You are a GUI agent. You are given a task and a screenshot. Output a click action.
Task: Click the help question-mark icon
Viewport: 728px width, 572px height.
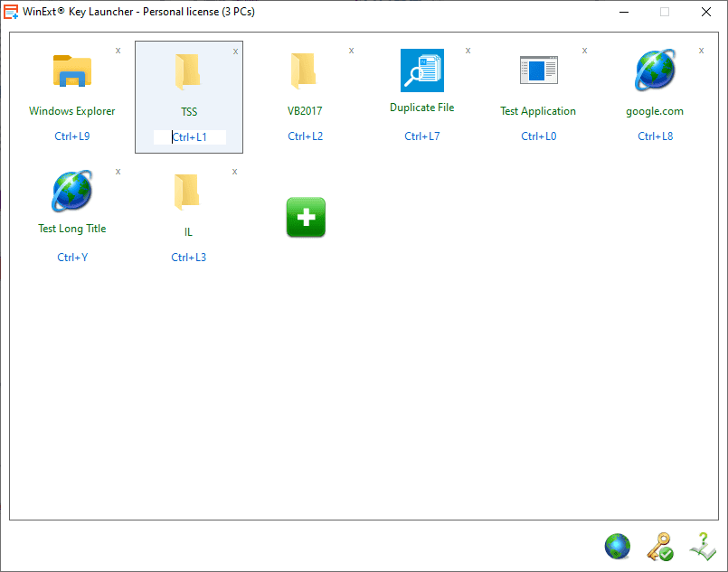pyautogui.click(x=703, y=546)
